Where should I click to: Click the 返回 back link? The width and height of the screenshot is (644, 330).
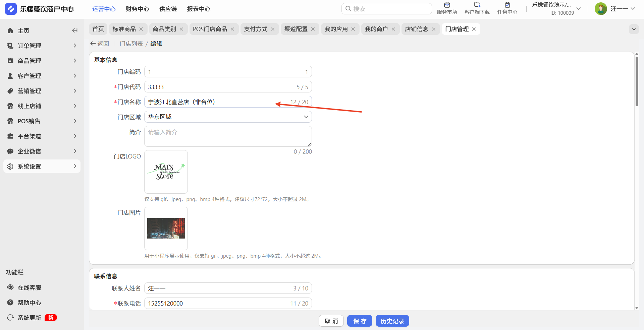click(100, 44)
